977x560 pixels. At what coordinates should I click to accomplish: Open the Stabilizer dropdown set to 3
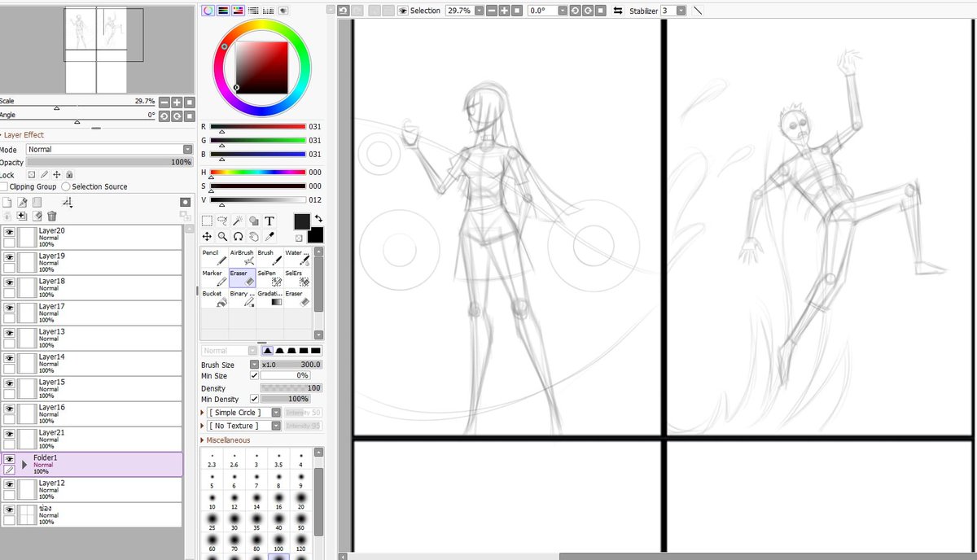(x=681, y=11)
